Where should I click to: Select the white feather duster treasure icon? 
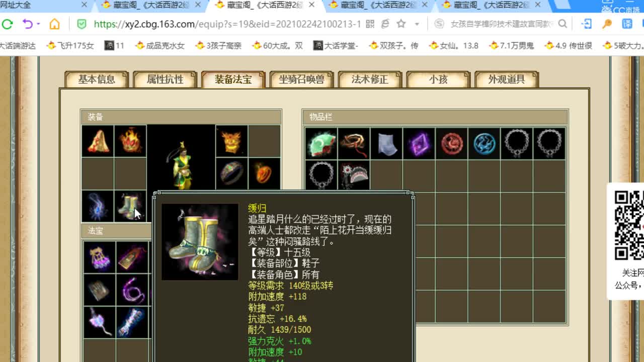[99, 322]
